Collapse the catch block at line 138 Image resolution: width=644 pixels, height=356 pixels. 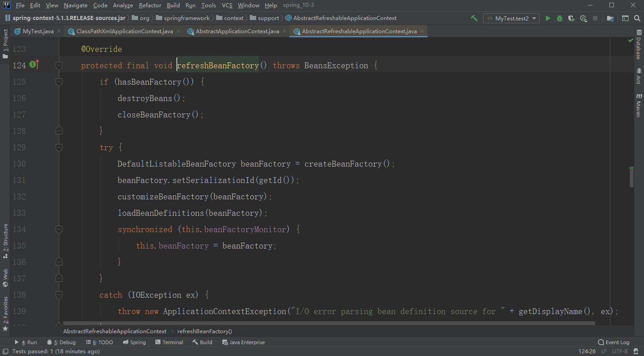tap(59, 295)
